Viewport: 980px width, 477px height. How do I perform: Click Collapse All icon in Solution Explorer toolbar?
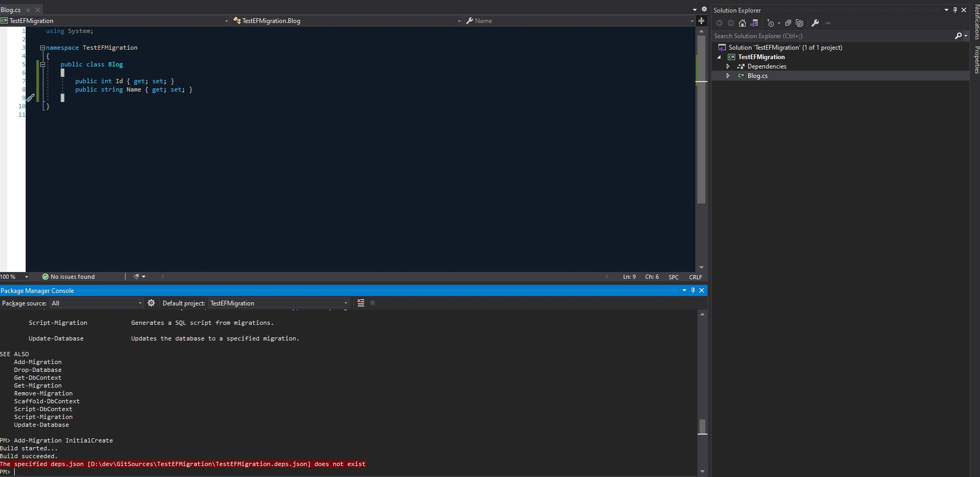[788, 23]
